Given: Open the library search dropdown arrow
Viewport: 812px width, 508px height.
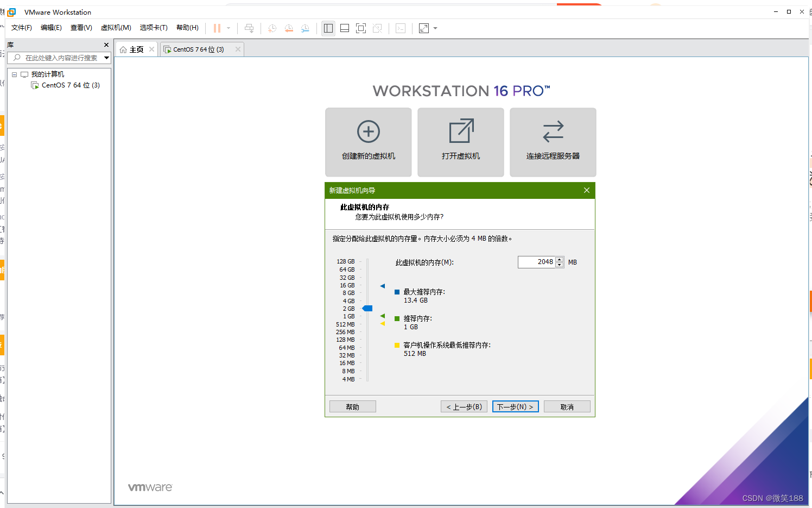Looking at the screenshot, I should coord(107,58).
